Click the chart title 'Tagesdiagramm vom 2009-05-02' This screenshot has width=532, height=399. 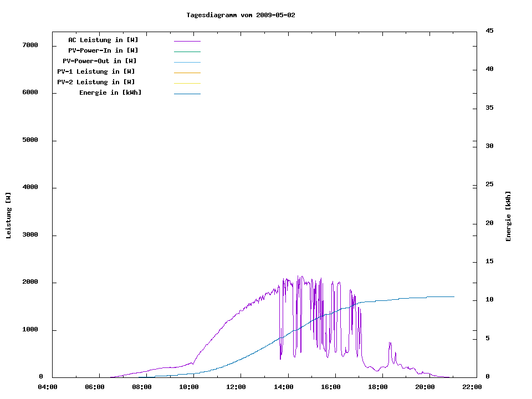click(241, 15)
